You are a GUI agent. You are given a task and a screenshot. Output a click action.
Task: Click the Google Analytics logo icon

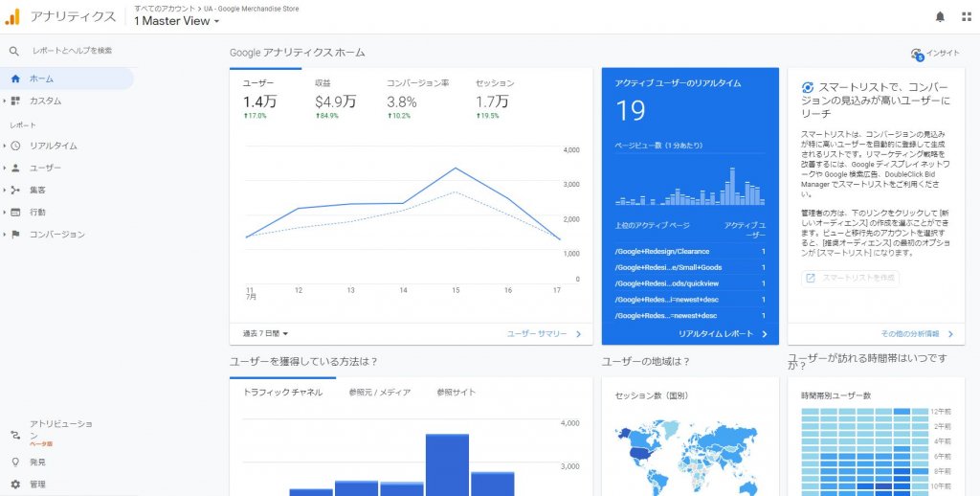(x=11, y=17)
